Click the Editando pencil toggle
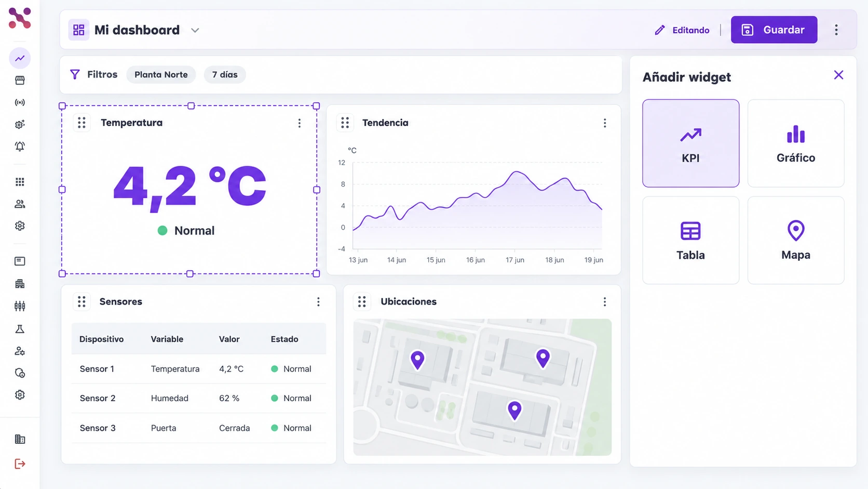The height and width of the screenshot is (489, 868). click(682, 30)
